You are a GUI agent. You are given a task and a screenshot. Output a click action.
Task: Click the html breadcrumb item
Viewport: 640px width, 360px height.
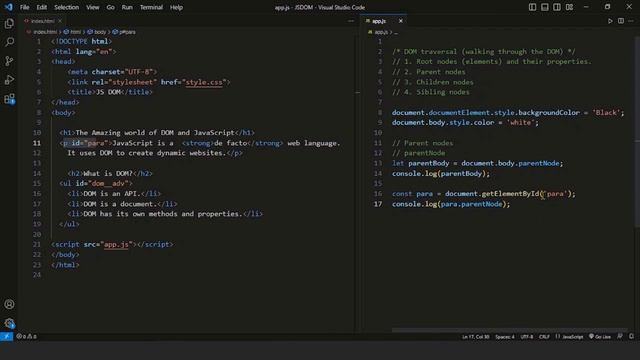[73, 32]
